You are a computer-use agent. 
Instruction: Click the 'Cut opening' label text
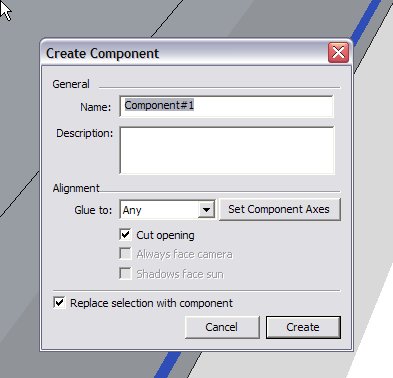pyautogui.click(x=165, y=235)
